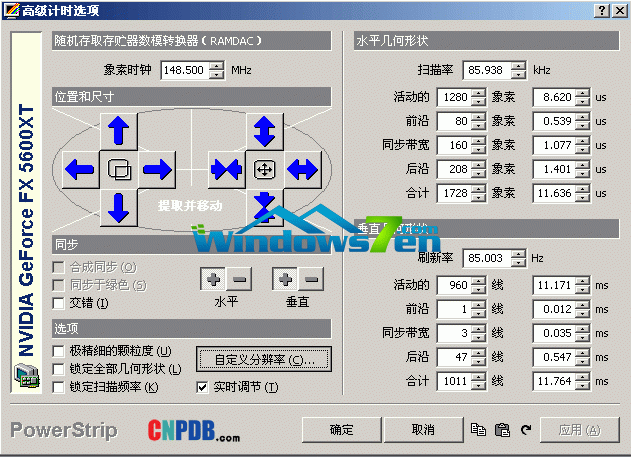Toggle the 极精细的颗粒度 checkbox
631x457 pixels.
tap(59, 351)
